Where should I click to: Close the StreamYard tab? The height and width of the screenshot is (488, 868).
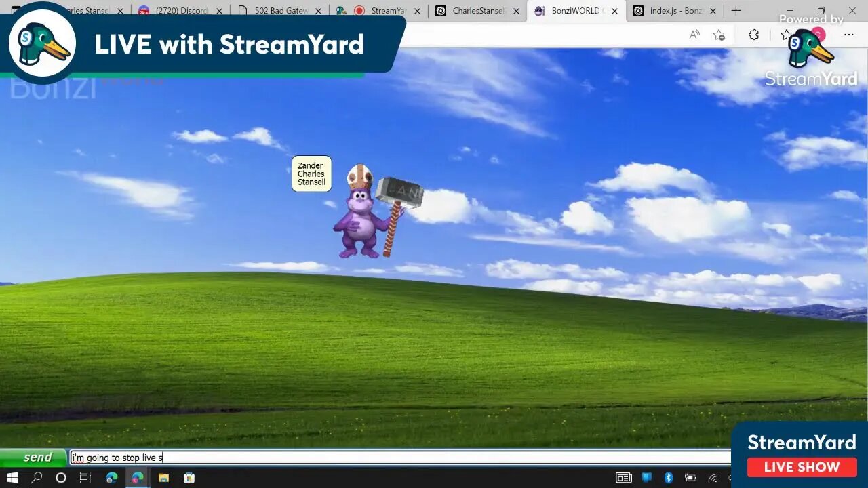(417, 11)
